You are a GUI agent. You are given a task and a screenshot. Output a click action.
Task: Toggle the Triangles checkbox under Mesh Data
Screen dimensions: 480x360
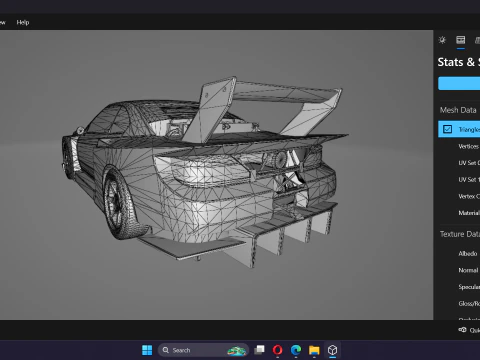(447, 129)
